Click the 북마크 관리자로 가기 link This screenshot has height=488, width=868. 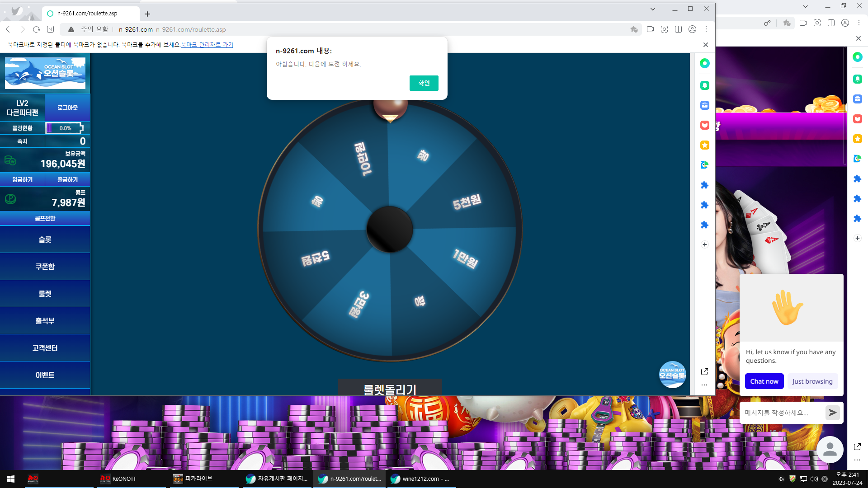pos(207,45)
